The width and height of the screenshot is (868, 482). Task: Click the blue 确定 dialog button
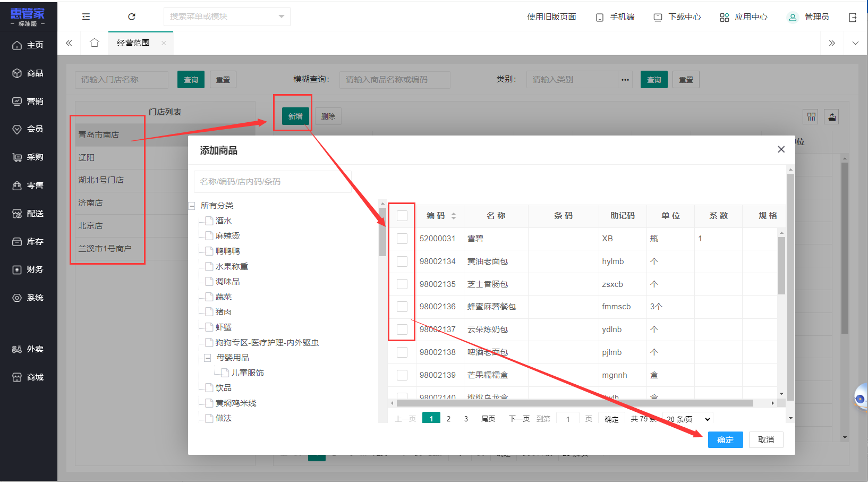point(726,439)
